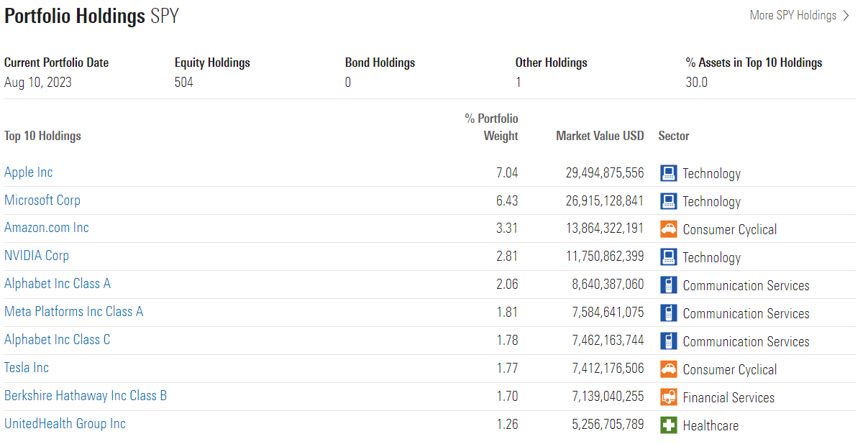Click the Financial Services sector label
Screen dimensions: 868x444
pos(728,397)
